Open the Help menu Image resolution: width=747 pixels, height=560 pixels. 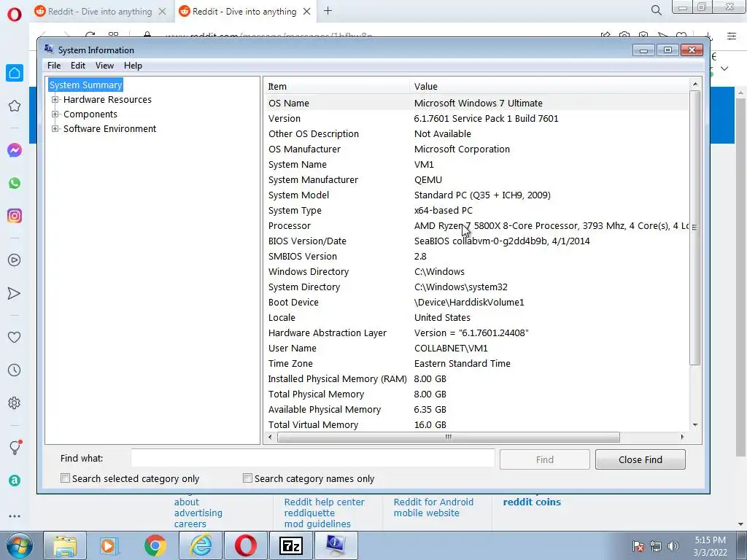pyautogui.click(x=133, y=66)
